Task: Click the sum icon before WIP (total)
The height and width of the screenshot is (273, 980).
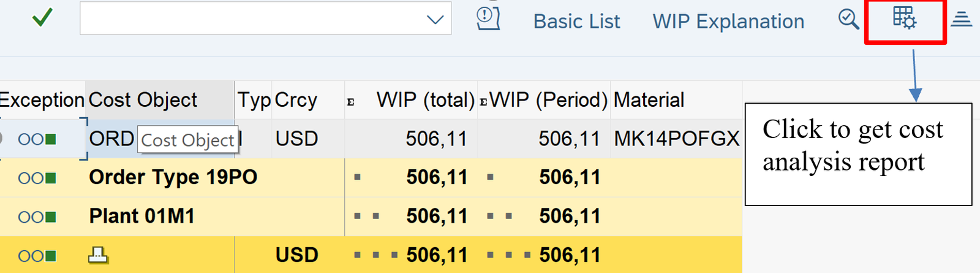Action: coord(351,102)
